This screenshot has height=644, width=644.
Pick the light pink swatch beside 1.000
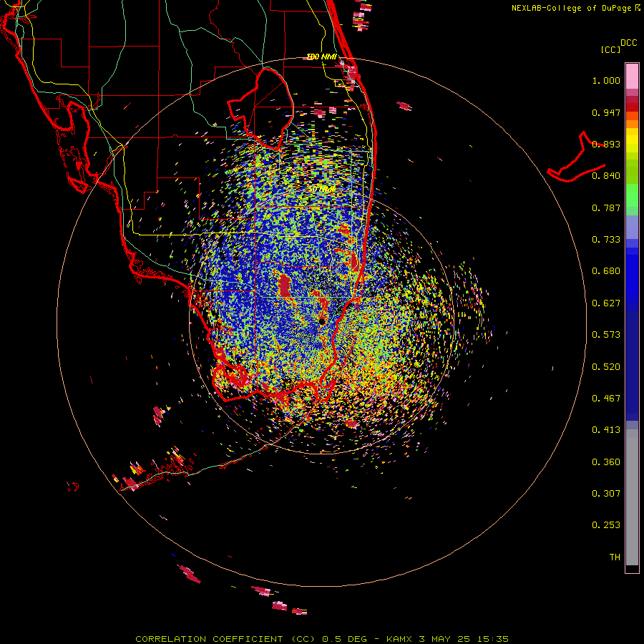(632, 77)
